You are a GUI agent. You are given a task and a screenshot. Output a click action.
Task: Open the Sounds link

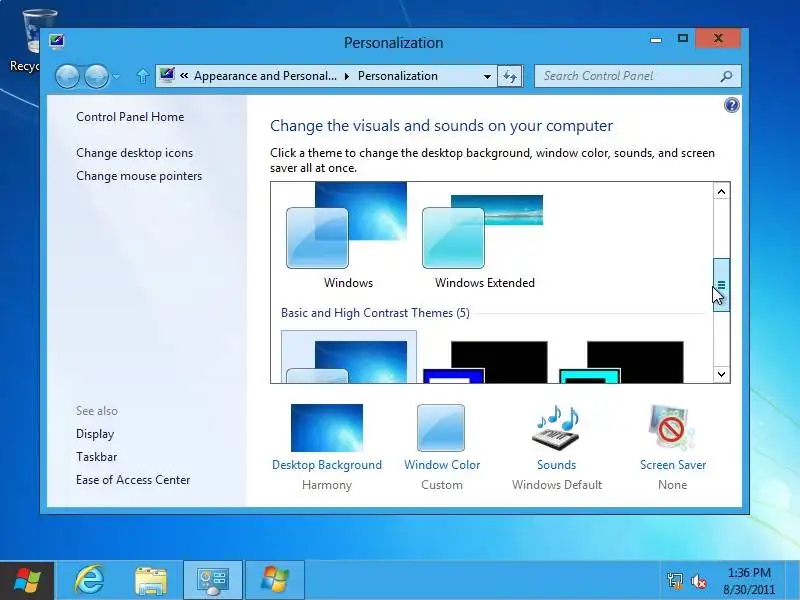pyautogui.click(x=556, y=465)
